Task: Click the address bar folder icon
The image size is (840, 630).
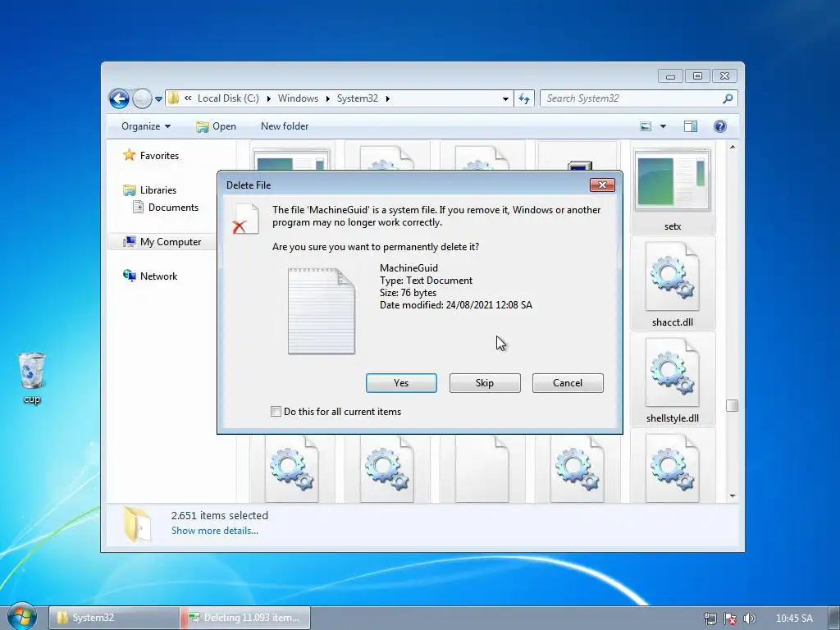Action: click(174, 98)
